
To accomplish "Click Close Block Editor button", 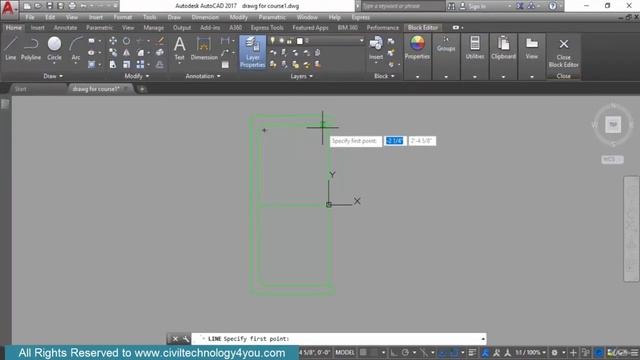I will 563,53.
